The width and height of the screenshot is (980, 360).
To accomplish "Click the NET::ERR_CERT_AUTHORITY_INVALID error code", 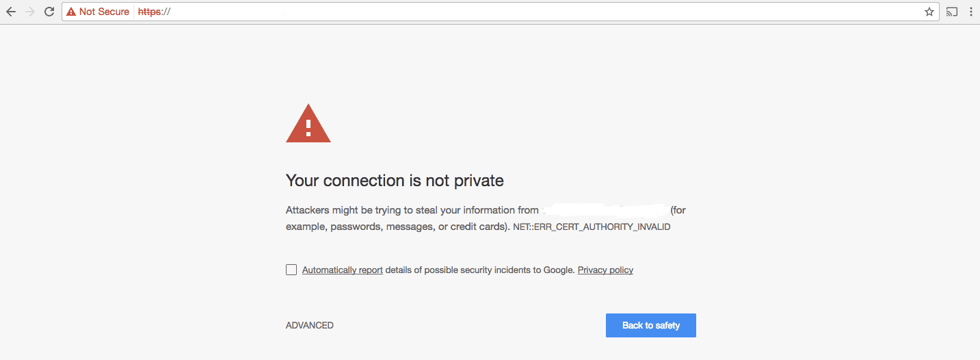I will click(592, 227).
